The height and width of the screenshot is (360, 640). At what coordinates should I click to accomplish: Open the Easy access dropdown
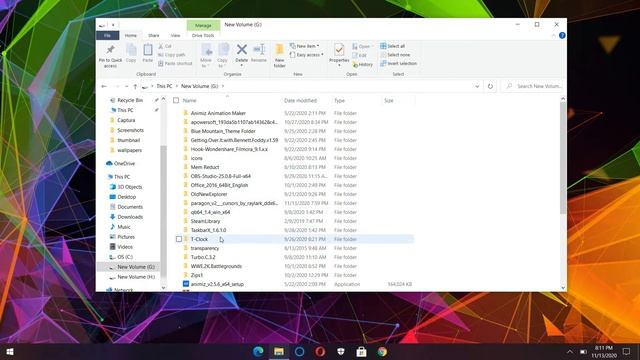(x=307, y=55)
